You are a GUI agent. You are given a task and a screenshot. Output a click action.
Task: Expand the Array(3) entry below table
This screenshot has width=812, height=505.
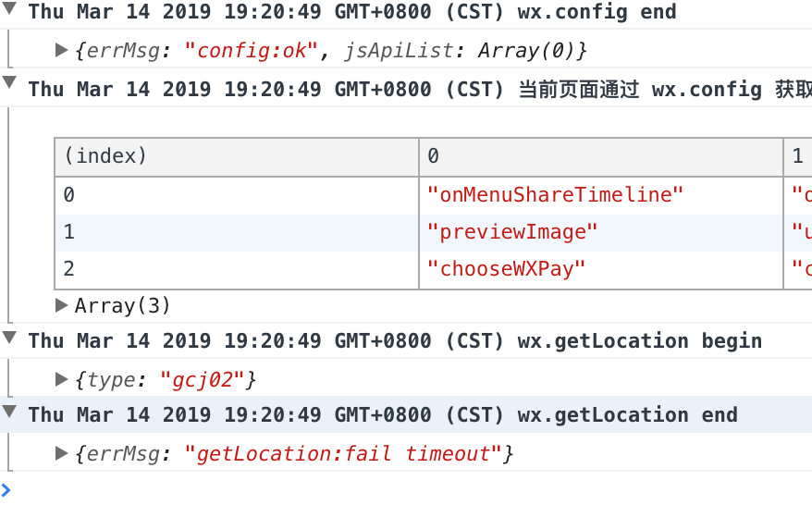[x=62, y=304]
